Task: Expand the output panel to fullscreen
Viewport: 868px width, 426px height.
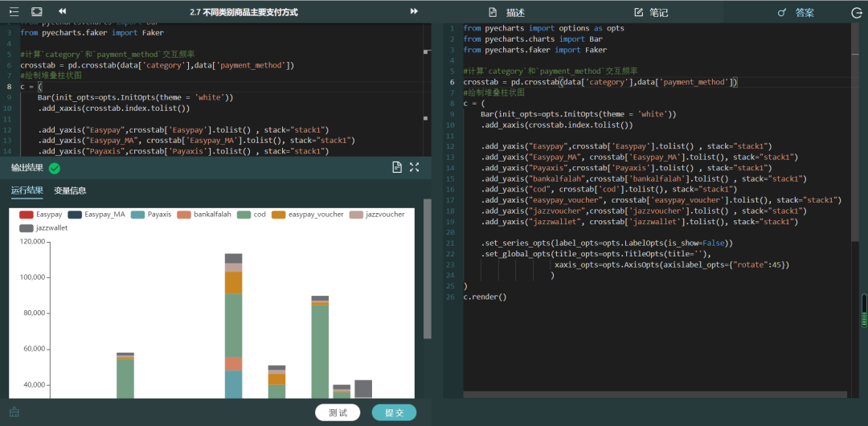Action: [414, 167]
